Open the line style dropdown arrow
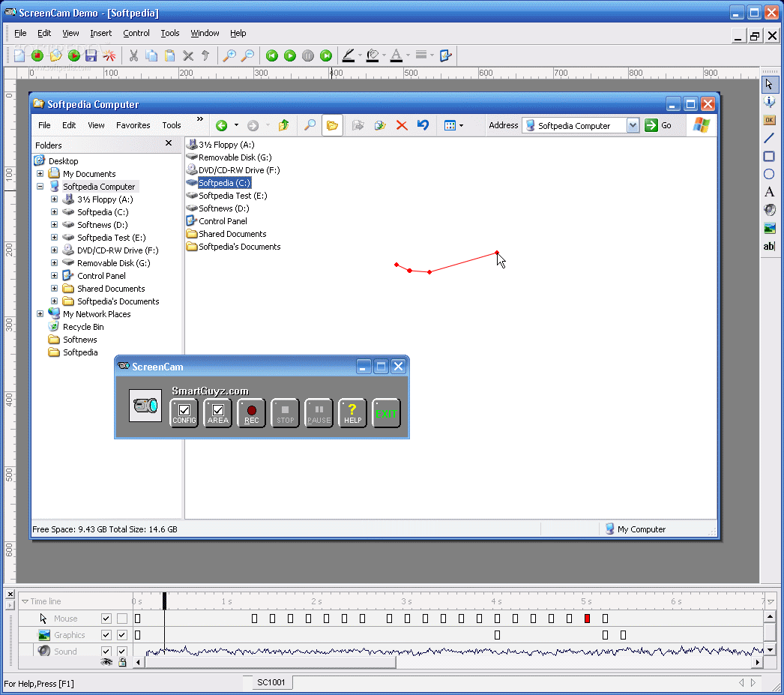The width and height of the screenshot is (784, 695). [432, 55]
